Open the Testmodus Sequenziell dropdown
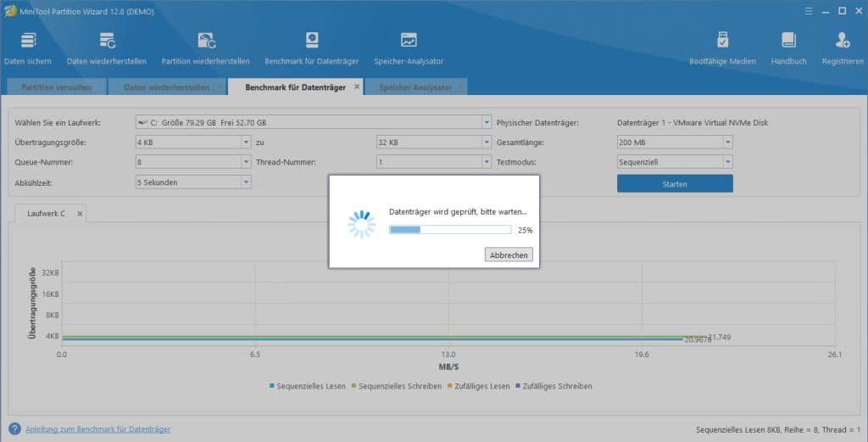Viewport: 868px width, 442px height. (727, 162)
